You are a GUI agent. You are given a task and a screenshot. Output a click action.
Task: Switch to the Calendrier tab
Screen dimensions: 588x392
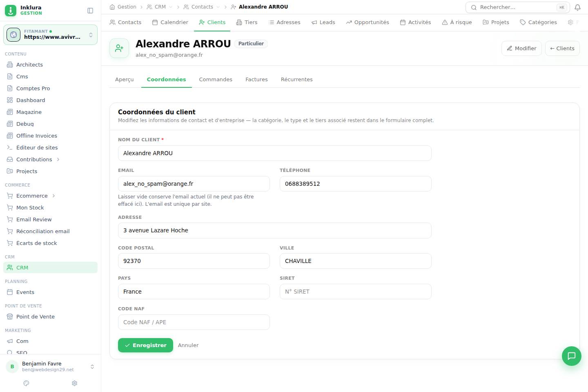click(x=170, y=22)
